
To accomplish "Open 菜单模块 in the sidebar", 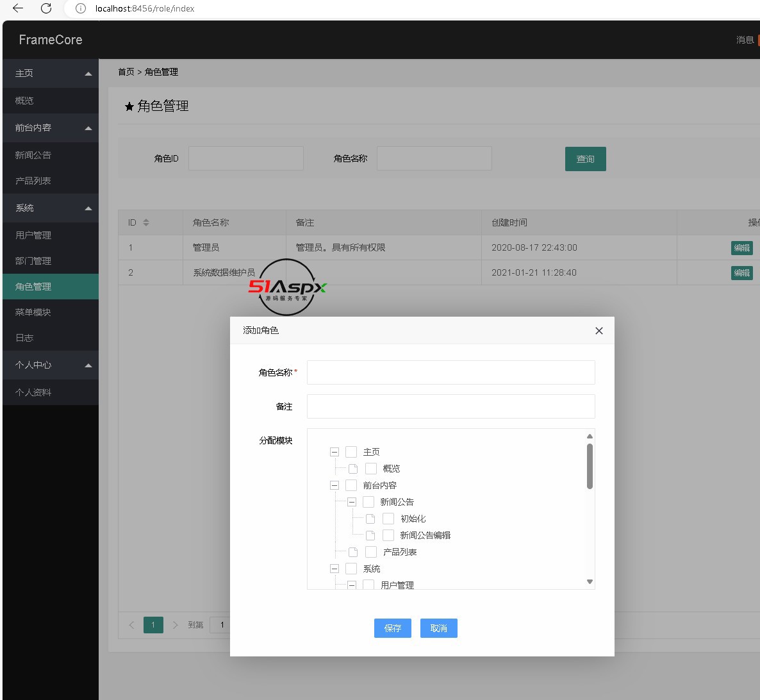I will coord(51,312).
